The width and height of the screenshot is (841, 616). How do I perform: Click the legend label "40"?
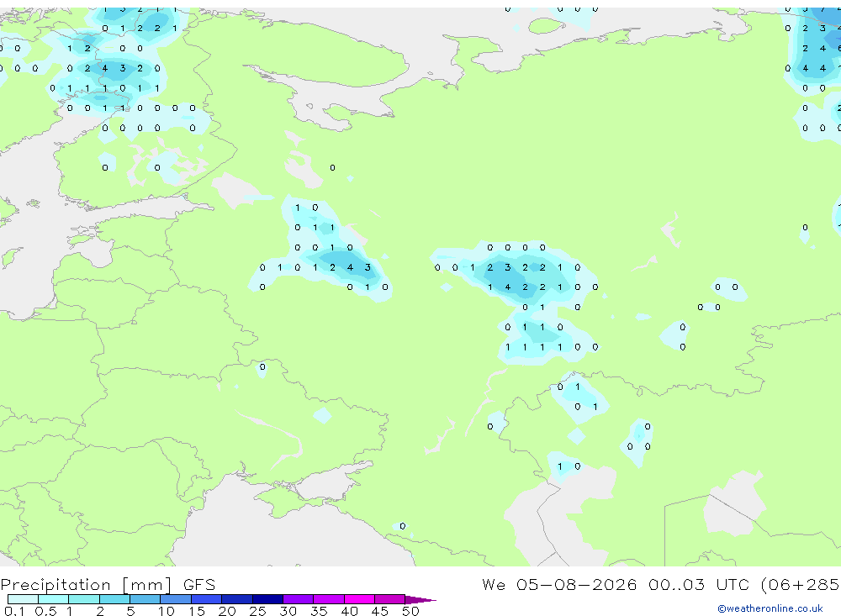(x=349, y=611)
